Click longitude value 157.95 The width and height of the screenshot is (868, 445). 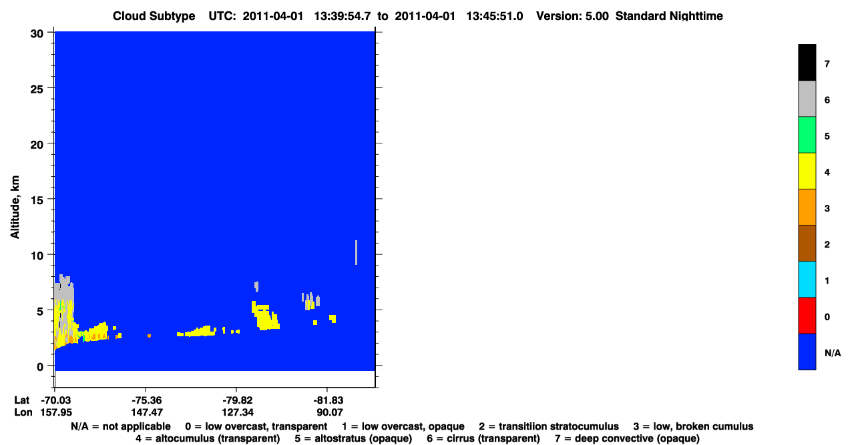[55, 412]
